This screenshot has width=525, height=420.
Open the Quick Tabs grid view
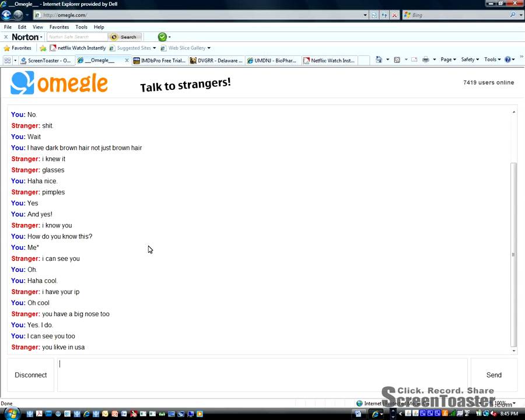coord(8,60)
